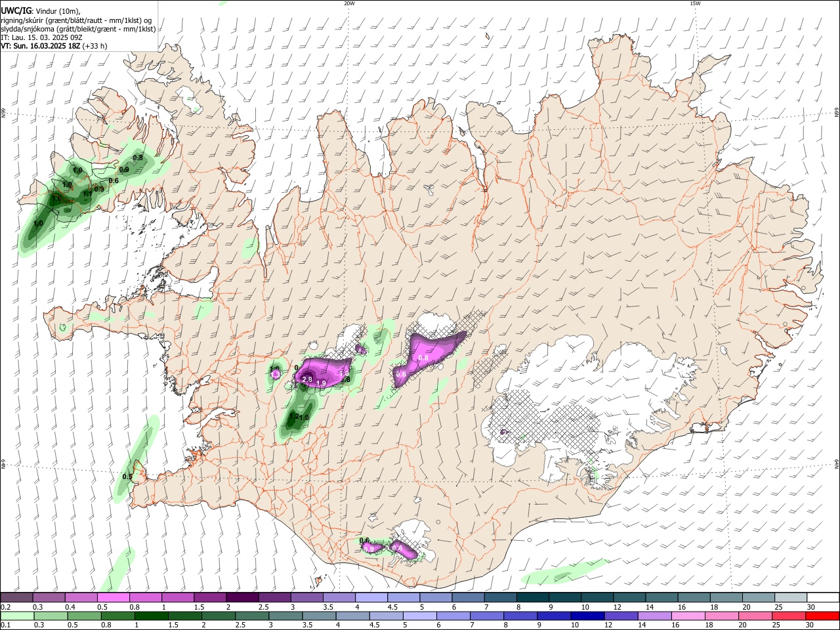Image resolution: width=840 pixels, height=630 pixels.
Task: Click the '20W' longitude label at top
Action: click(349, 3)
